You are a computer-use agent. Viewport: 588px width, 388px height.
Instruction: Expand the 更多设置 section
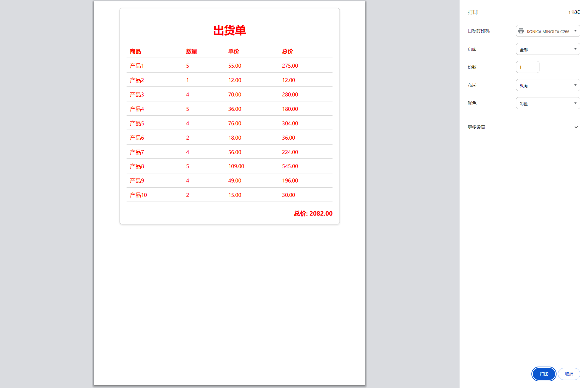coord(523,127)
